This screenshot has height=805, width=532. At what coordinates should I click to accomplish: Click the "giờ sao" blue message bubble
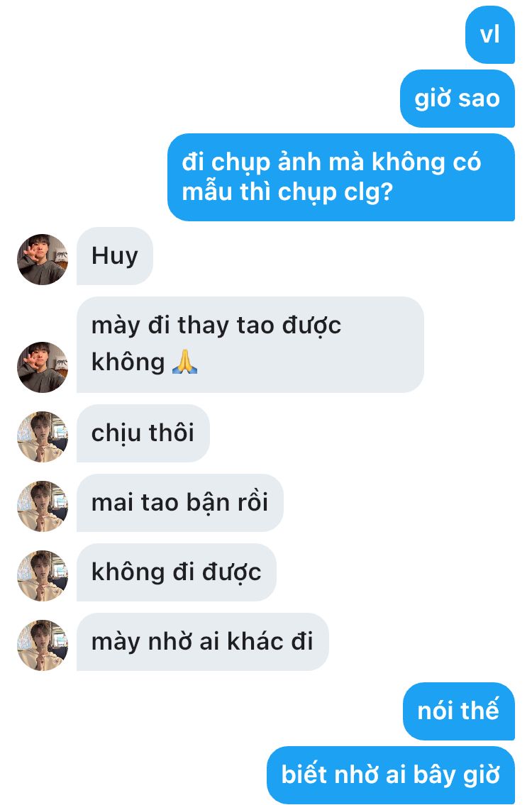[457, 99]
